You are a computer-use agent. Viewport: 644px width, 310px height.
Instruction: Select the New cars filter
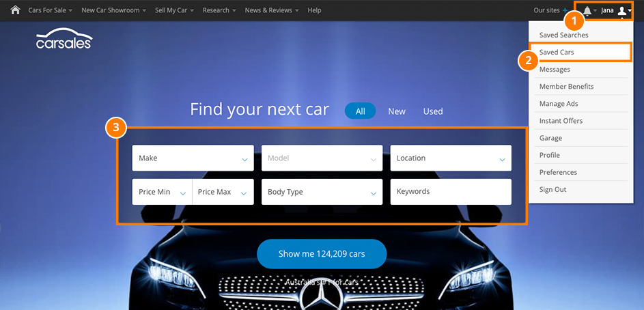click(x=397, y=111)
